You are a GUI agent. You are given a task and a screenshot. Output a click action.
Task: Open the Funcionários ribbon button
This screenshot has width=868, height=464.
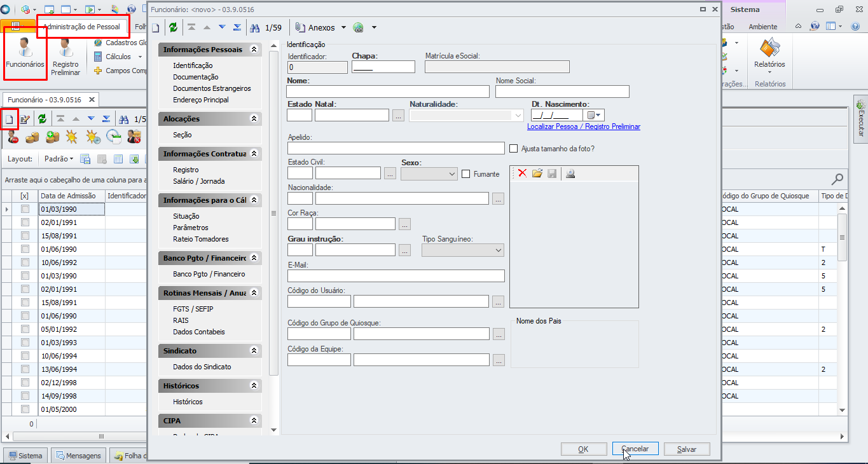(x=25, y=53)
